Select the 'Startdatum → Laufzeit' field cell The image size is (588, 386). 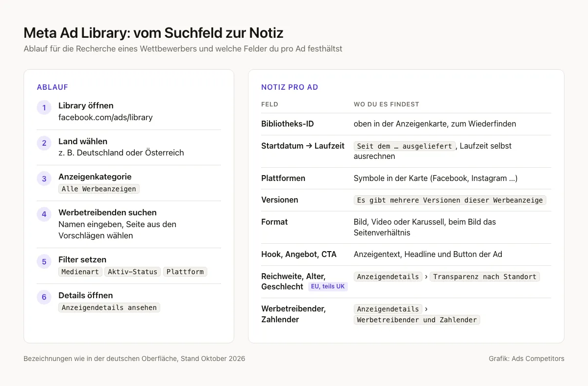coord(303,146)
